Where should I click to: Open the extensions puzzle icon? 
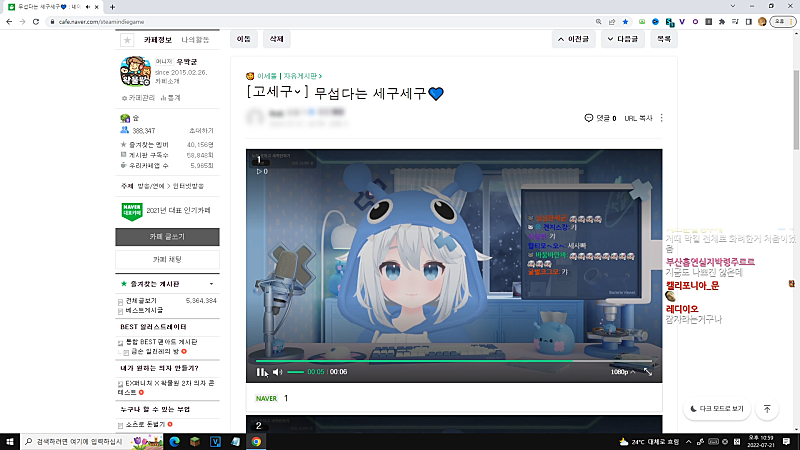click(x=721, y=22)
